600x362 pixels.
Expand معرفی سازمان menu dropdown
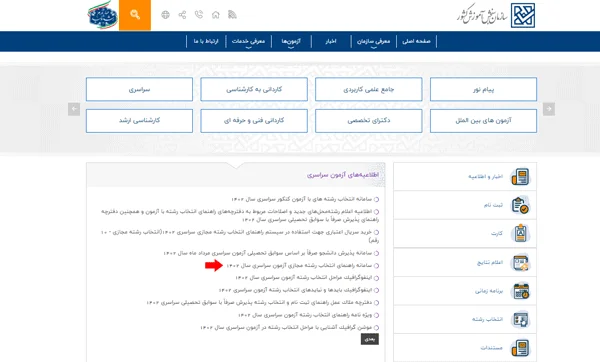pos(373,41)
